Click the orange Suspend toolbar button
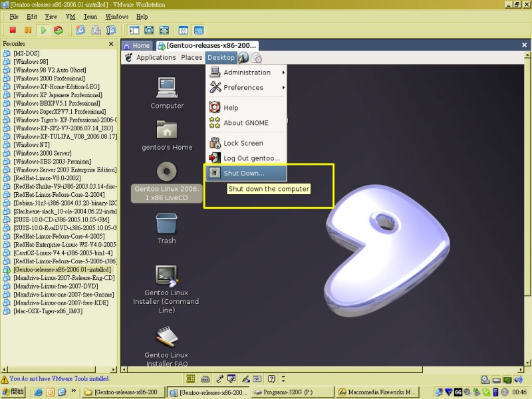The image size is (532, 399). 28,30
